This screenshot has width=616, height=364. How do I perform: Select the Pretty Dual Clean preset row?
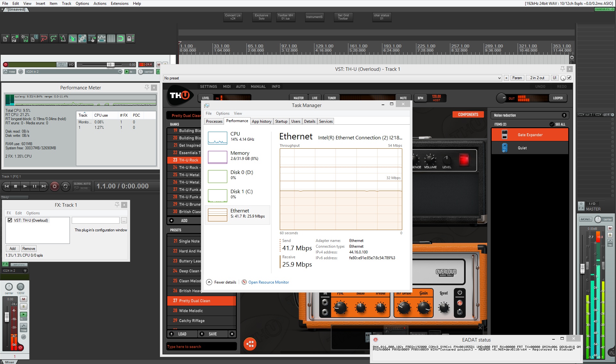click(x=202, y=301)
